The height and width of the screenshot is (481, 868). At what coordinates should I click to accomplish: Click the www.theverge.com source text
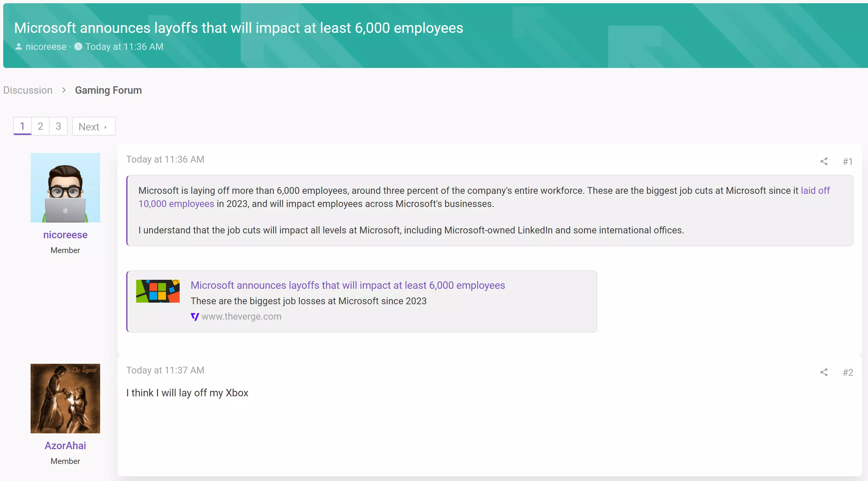[241, 316]
